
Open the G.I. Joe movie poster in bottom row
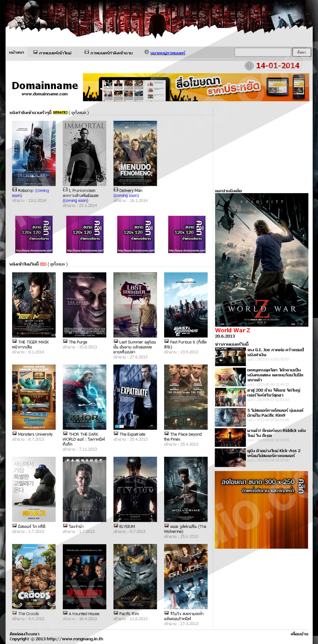coord(186,576)
